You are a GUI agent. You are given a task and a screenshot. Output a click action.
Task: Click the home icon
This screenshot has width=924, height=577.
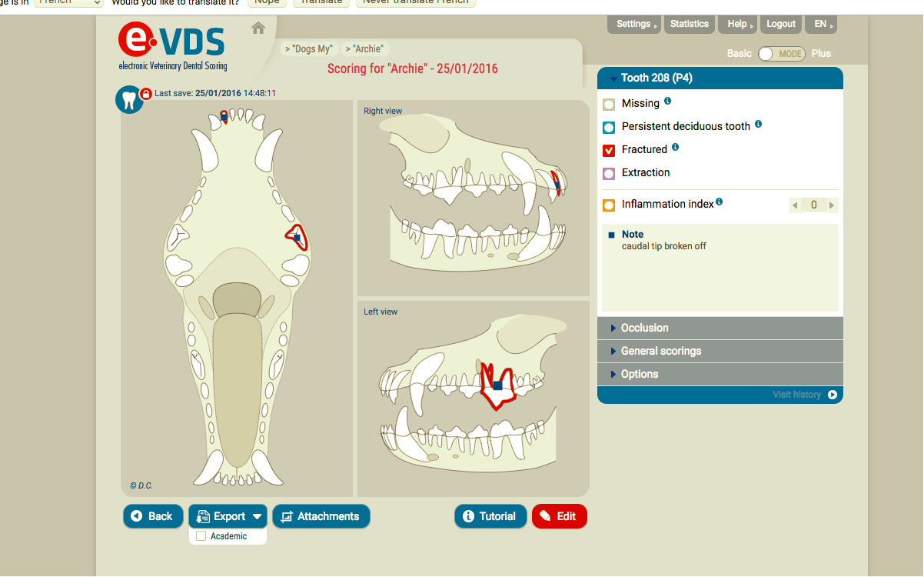[x=258, y=28]
